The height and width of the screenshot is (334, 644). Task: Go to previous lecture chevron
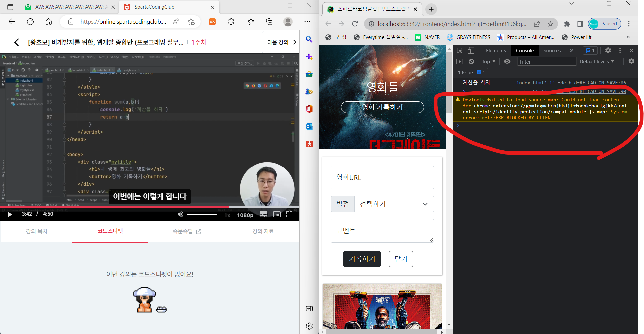click(x=16, y=42)
